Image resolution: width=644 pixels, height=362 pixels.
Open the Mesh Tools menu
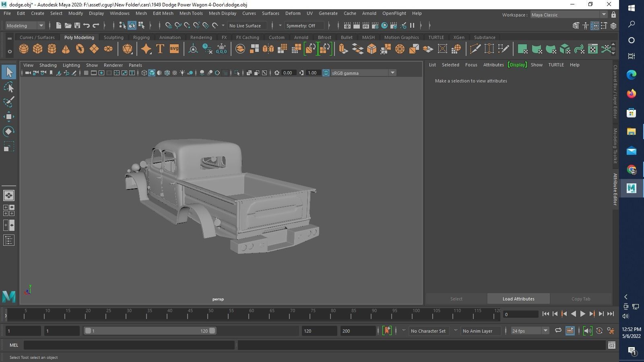(191, 13)
